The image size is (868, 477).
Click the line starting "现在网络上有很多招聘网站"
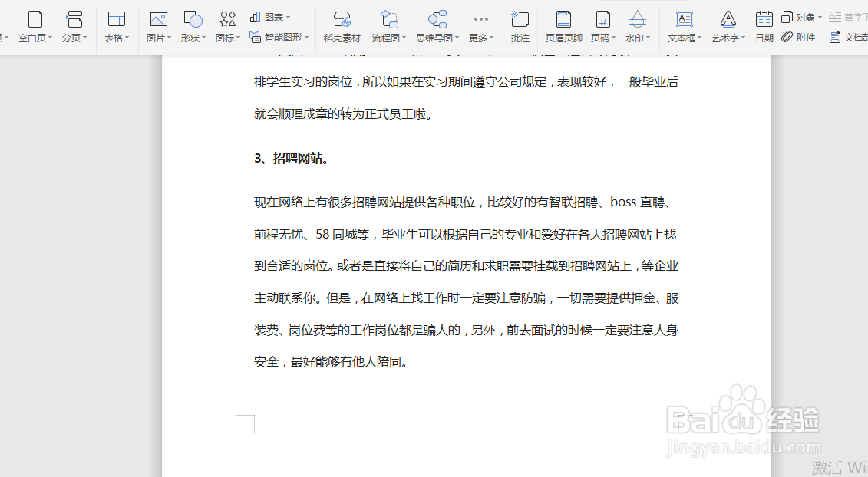pyautogui.click(x=464, y=202)
